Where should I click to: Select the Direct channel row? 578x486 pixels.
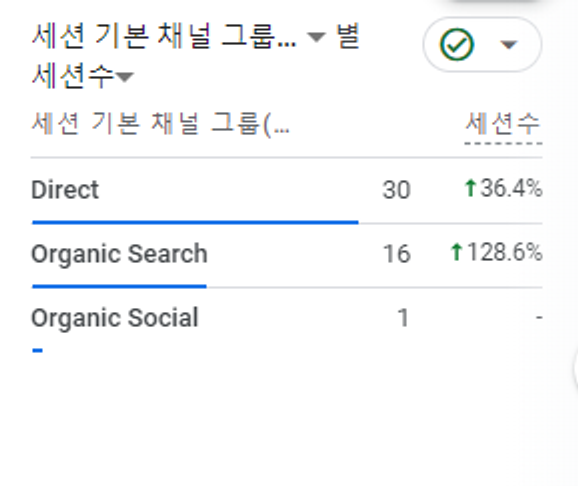[x=286, y=190]
